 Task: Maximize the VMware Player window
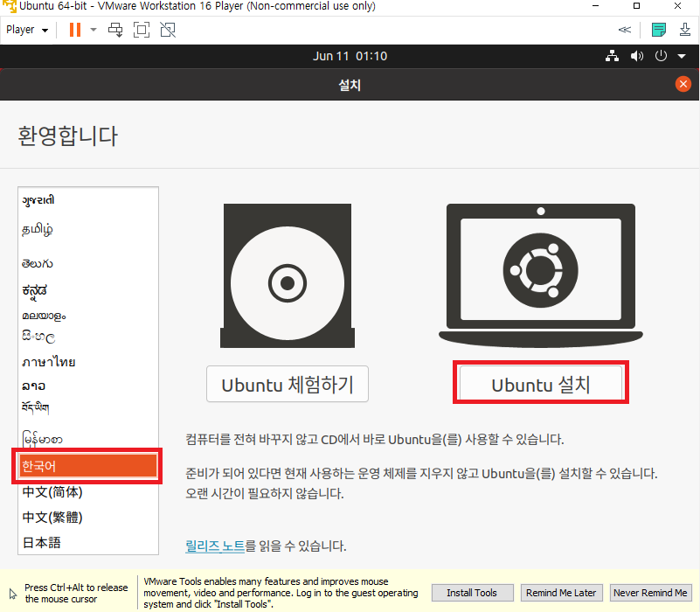(636, 6)
